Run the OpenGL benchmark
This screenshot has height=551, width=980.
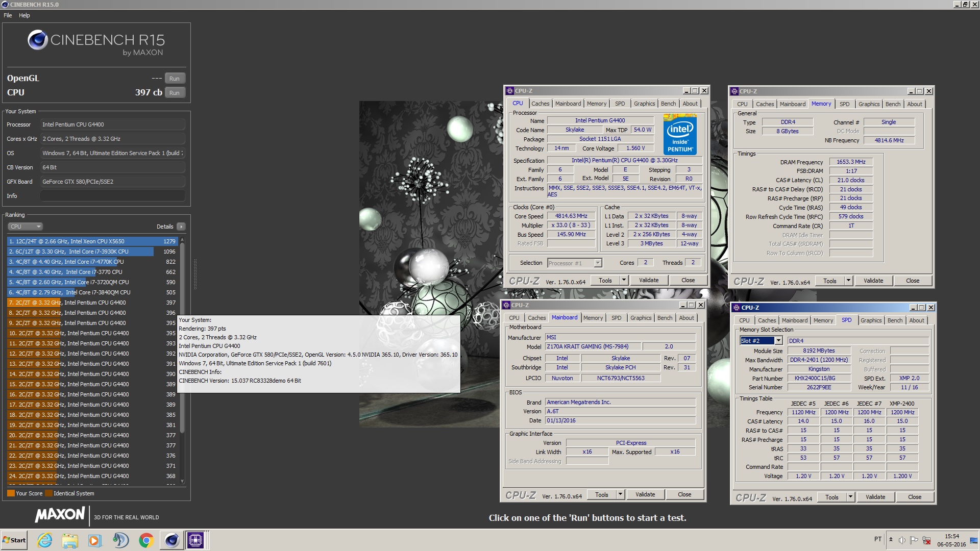[175, 79]
